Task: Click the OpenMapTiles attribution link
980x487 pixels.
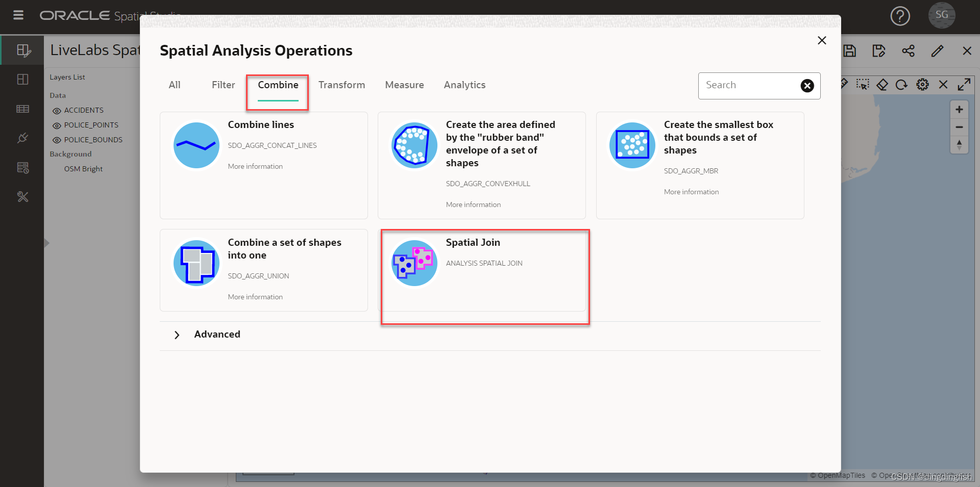Action: (x=838, y=476)
